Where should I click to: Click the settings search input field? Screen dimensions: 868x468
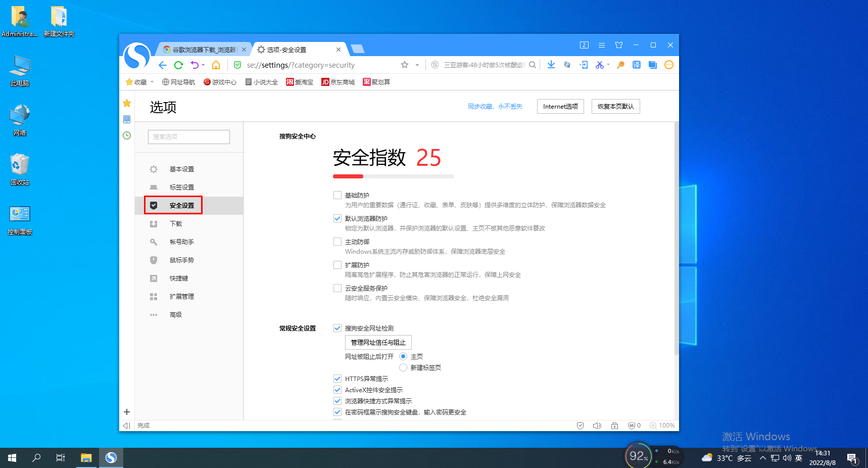pyautogui.click(x=188, y=136)
